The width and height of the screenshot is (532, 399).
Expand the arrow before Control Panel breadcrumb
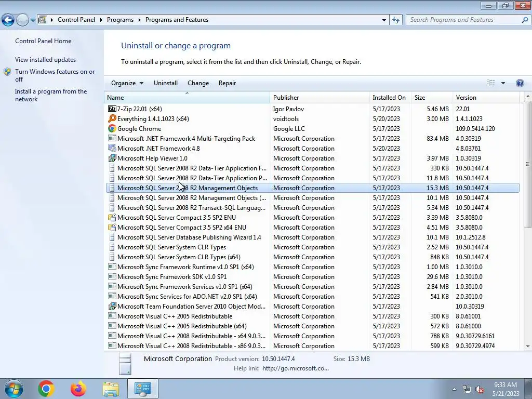tap(52, 20)
